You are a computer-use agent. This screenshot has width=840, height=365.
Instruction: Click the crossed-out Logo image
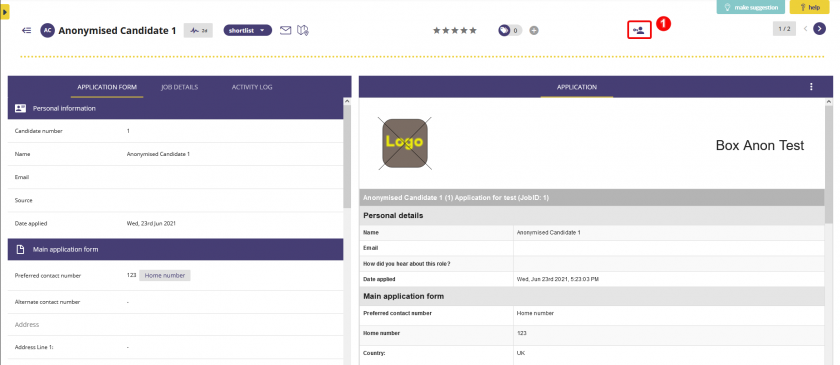coord(405,144)
